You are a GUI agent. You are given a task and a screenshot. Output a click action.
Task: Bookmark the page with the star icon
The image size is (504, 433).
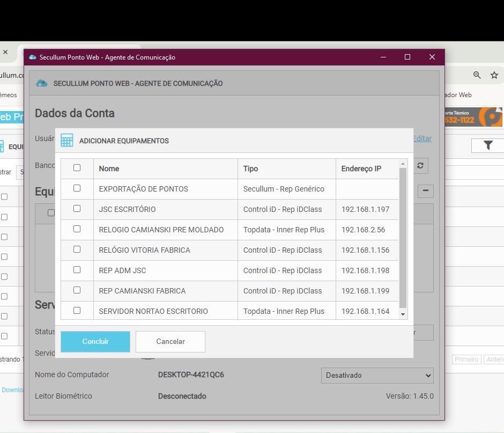coord(494,75)
